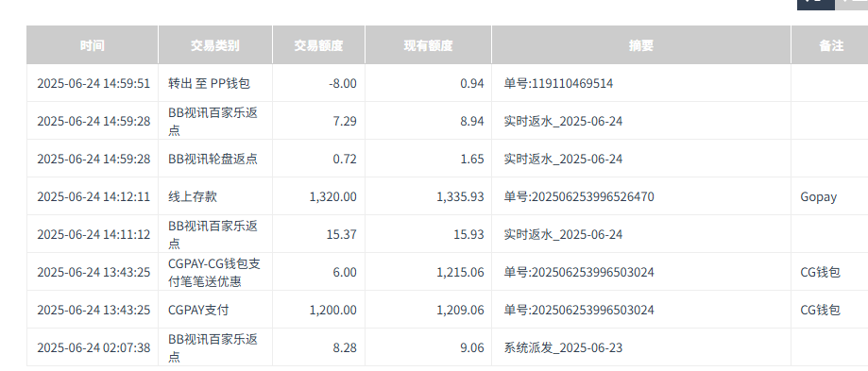Viewport: 868px width, 371px height.
Task: Click CG钱包 remark in the CGPAY支付 row
Action: click(x=821, y=311)
